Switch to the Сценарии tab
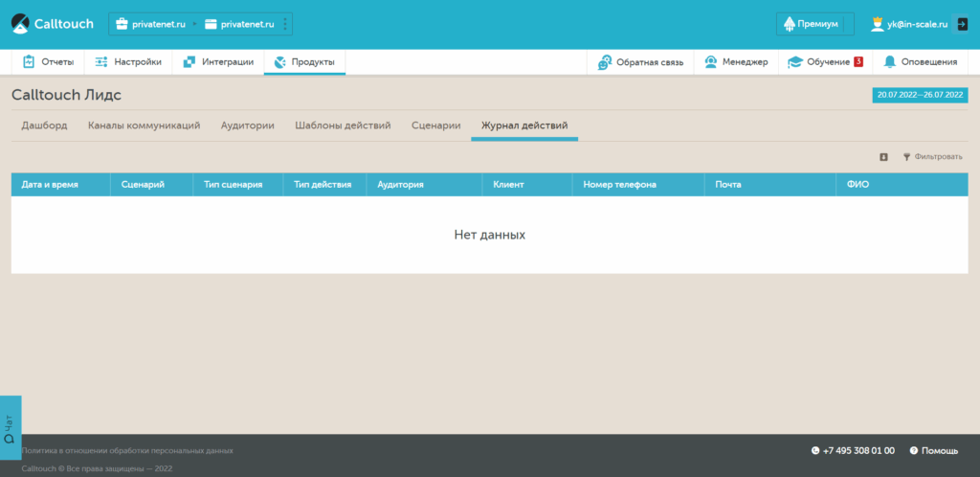The width and height of the screenshot is (980, 477). click(436, 125)
